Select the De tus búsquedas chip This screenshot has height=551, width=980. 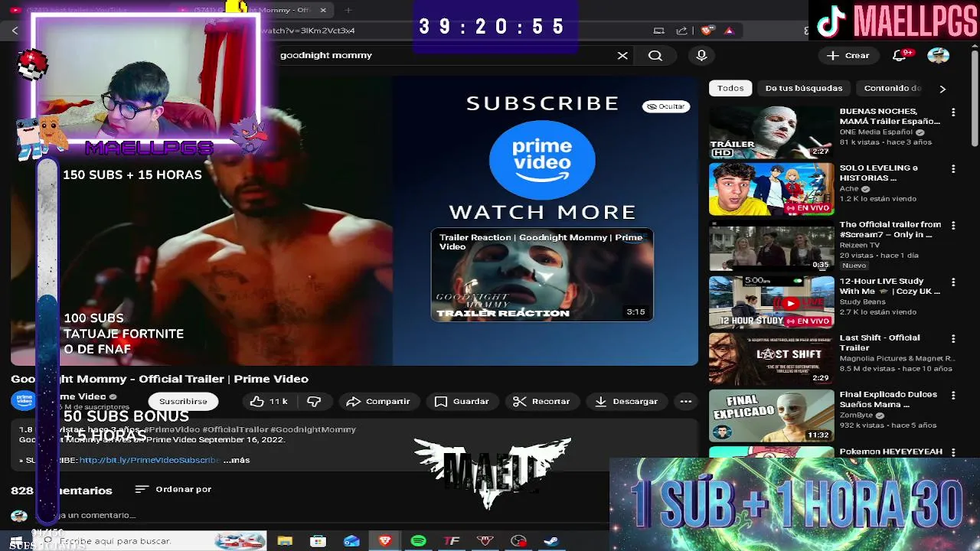(x=804, y=88)
